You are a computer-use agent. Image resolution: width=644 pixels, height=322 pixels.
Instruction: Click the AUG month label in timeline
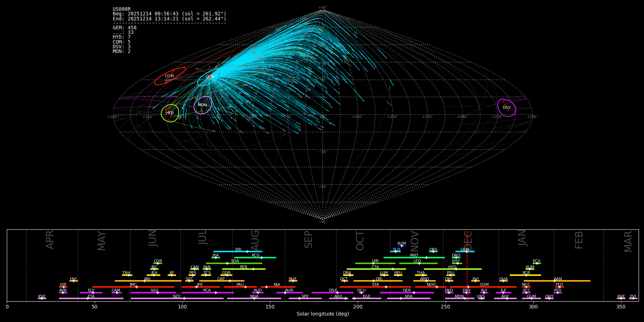coord(255,240)
